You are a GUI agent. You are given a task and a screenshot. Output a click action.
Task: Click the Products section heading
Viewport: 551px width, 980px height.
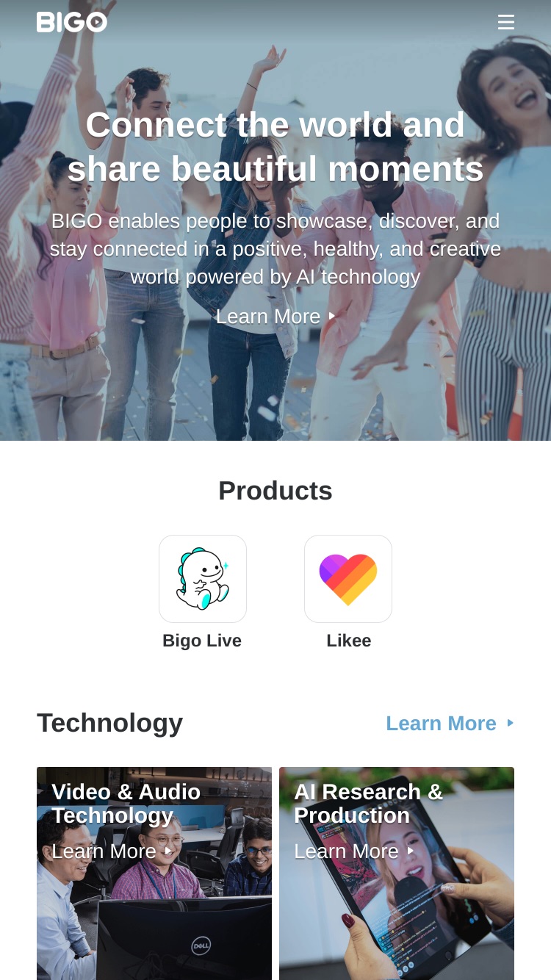pos(275,491)
